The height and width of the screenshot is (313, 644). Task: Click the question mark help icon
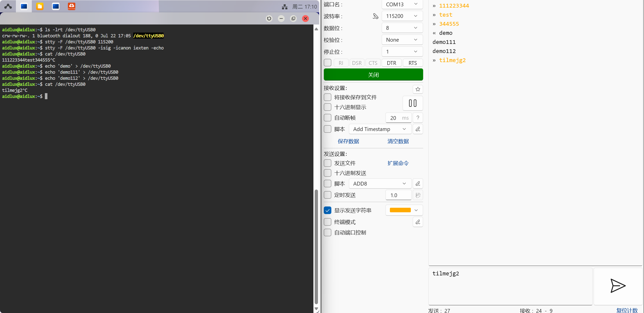click(418, 118)
